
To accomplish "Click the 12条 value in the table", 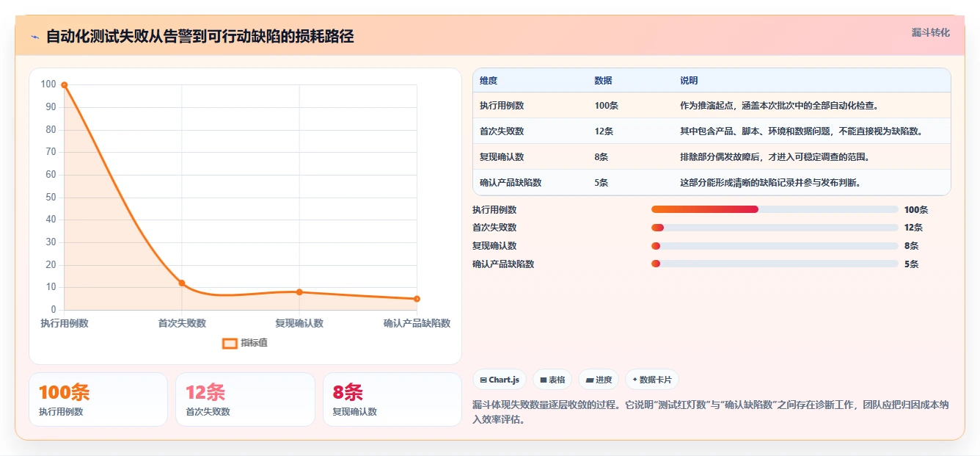I will click(604, 131).
